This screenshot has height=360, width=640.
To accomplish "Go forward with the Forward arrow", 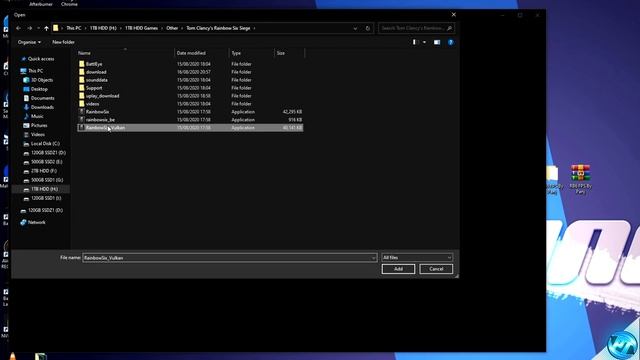I will coord(30,28).
